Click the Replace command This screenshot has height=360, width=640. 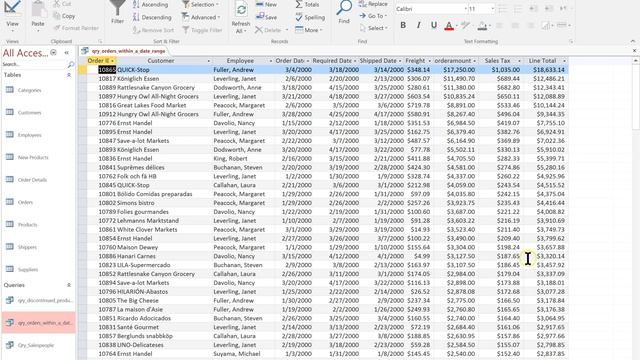373,4
